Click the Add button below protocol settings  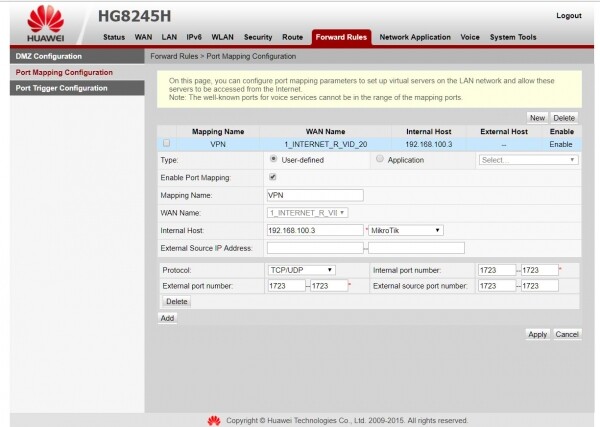168,317
